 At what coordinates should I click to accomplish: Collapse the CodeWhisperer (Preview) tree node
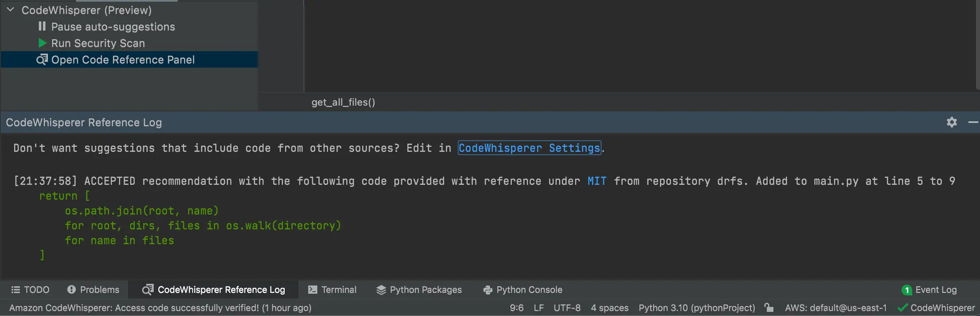[x=11, y=9]
